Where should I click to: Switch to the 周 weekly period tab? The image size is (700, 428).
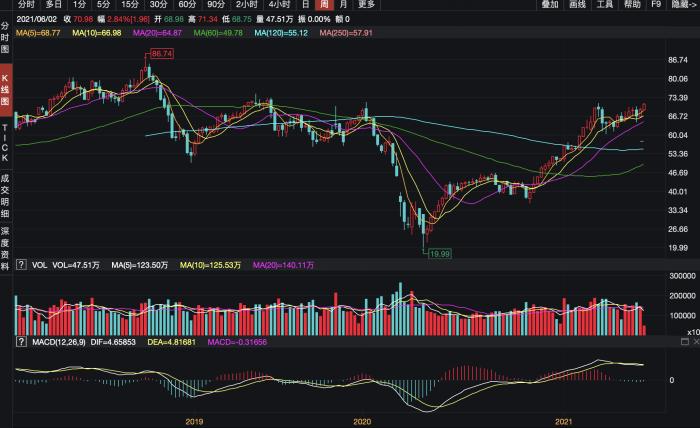point(324,5)
